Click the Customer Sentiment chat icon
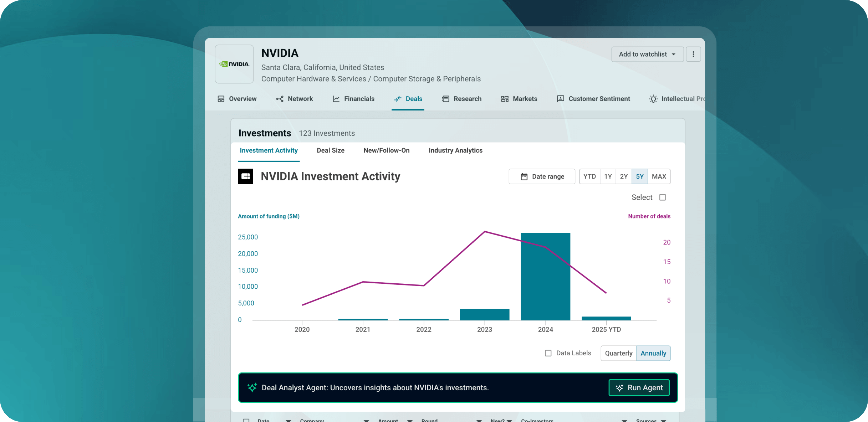Screen dimensions: 868x422 560,99
